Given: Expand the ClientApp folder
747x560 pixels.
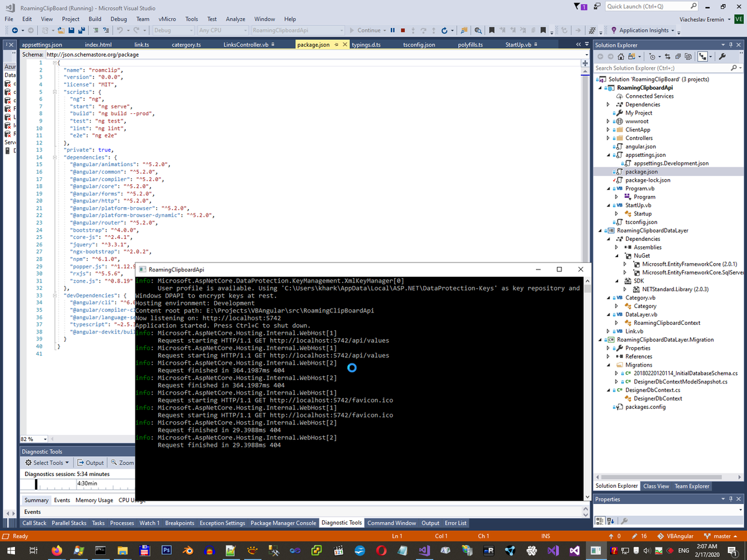Looking at the screenshot, I should click(607, 129).
